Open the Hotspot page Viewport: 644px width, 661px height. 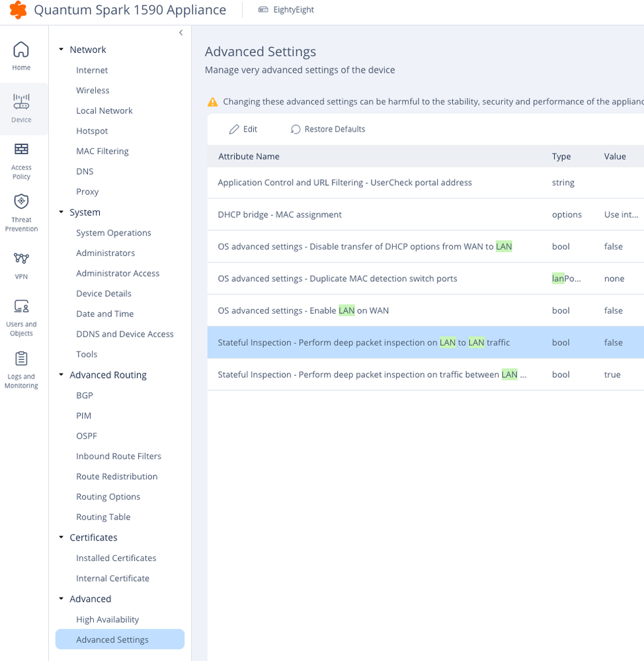click(x=92, y=131)
